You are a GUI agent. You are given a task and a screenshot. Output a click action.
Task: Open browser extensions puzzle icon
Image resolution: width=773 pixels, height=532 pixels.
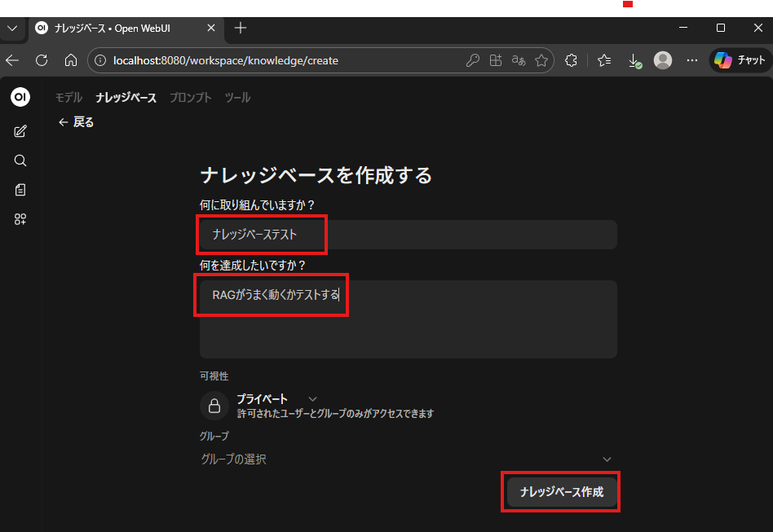click(x=572, y=60)
